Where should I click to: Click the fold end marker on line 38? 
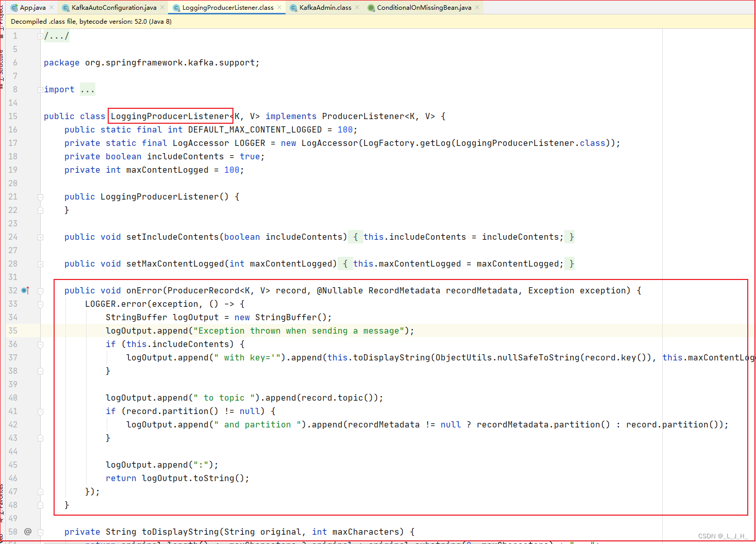(x=40, y=371)
